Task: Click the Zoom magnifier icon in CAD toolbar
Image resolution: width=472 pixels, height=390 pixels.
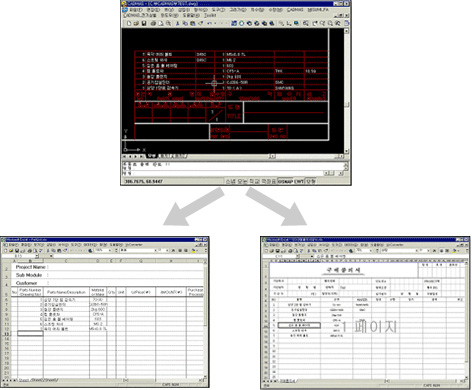Action: [330, 23]
